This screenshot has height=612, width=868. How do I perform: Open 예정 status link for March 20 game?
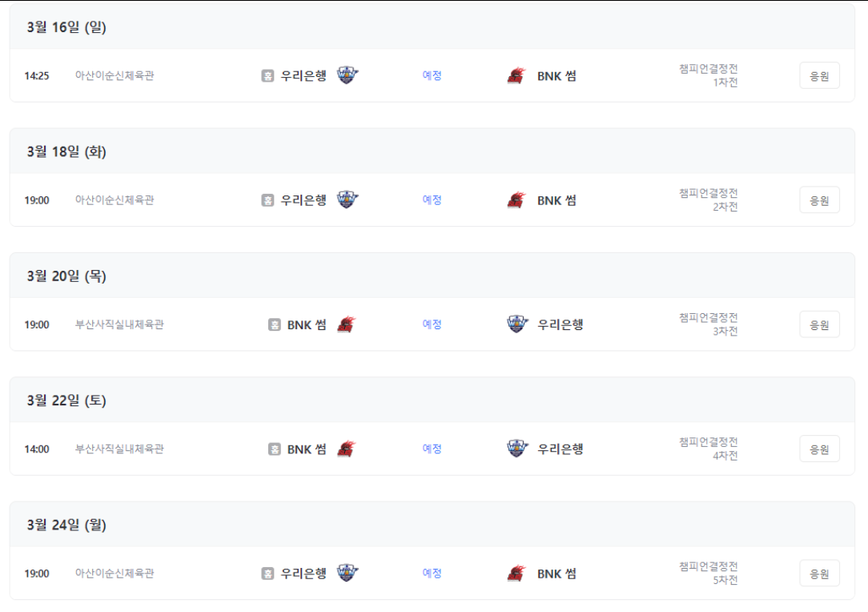click(432, 324)
